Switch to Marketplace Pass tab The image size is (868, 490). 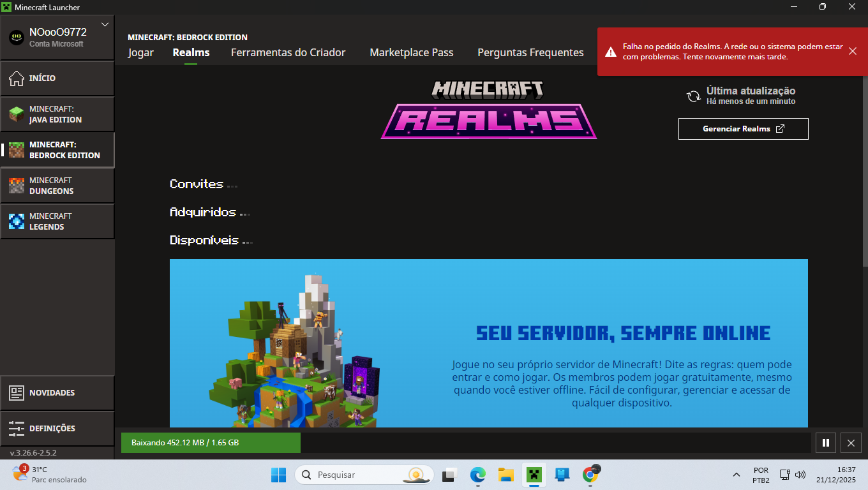[x=412, y=52]
